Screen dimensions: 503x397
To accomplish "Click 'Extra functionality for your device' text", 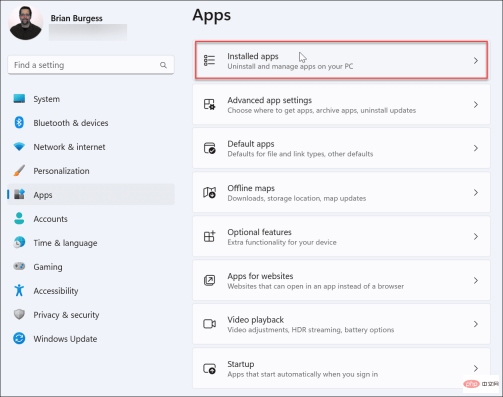I will coord(282,242).
